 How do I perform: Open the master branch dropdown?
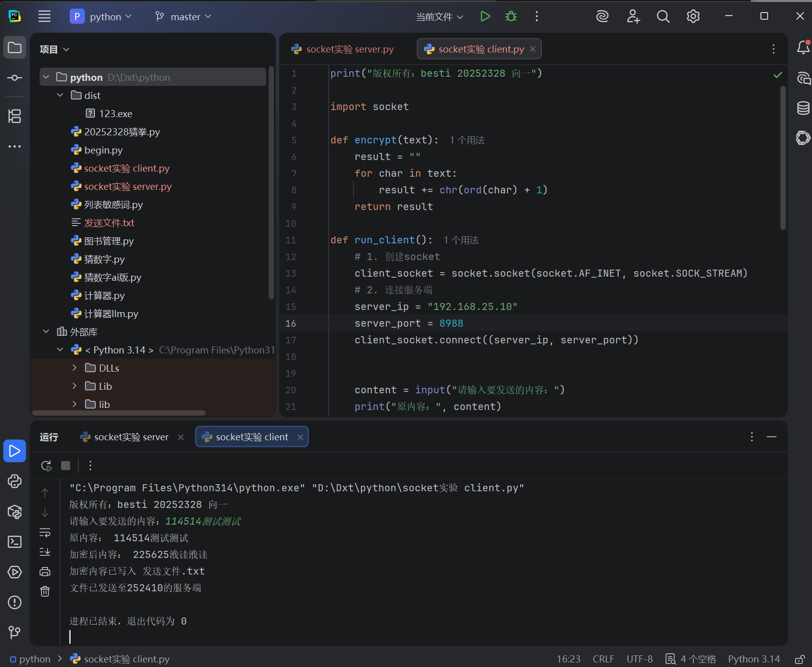[x=183, y=16]
